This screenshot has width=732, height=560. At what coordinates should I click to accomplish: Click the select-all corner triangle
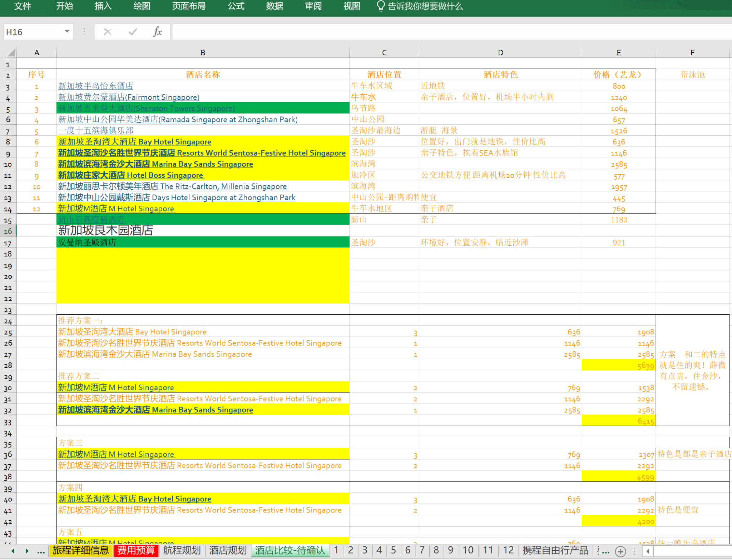point(11,52)
